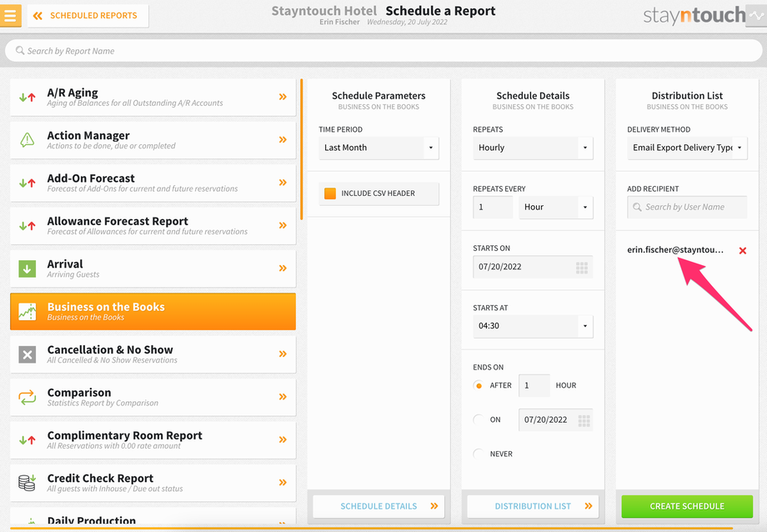Screen dimensions: 767x532
Task: Select the Arrival report
Action: tap(153, 269)
